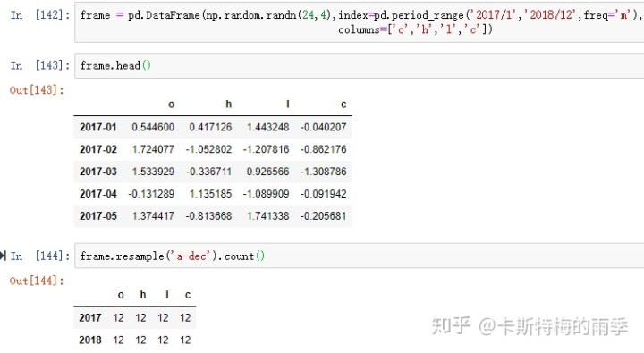644x353 pixels.
Task: Click the value 1.741338
Action: [267, 216]
